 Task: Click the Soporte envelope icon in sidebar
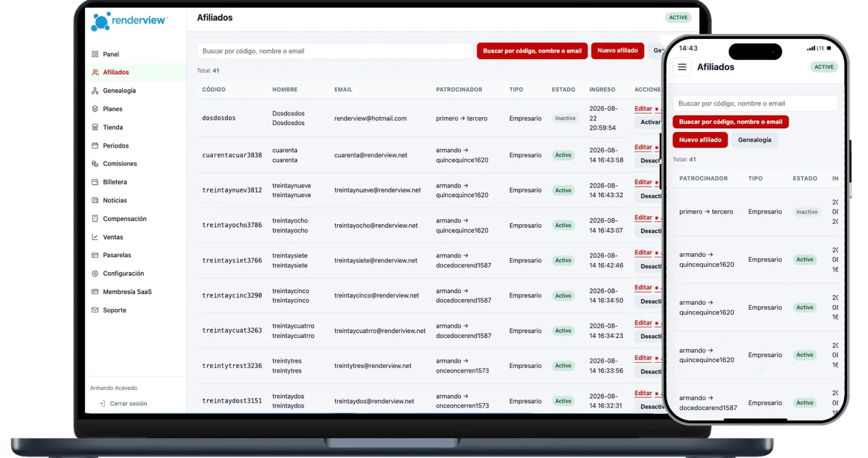[x=95, y=310]
